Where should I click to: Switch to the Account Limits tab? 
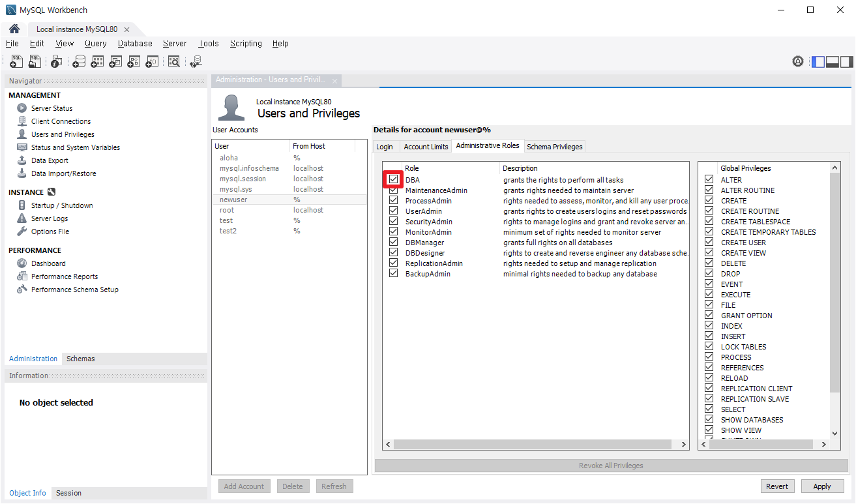426,147
